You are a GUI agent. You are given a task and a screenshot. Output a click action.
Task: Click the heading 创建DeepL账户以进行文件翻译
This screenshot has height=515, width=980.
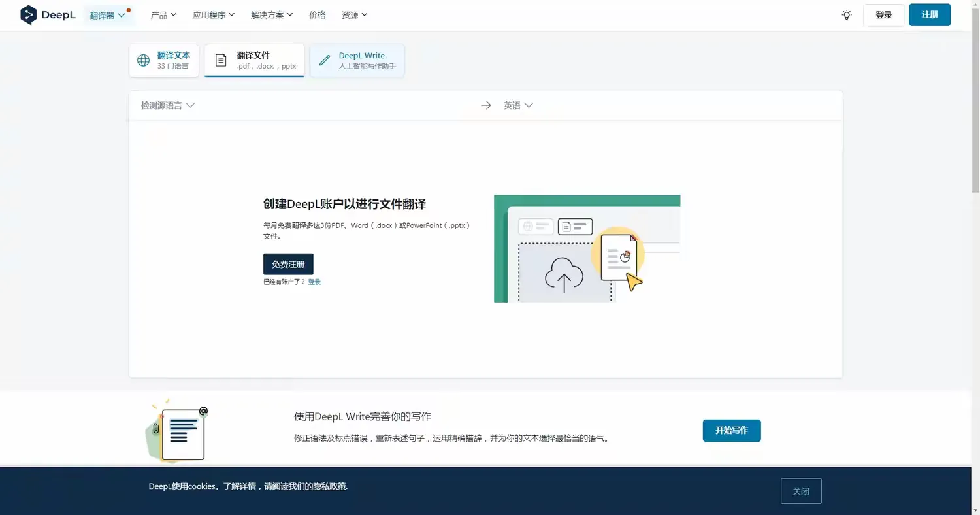[x=344, y=204]
